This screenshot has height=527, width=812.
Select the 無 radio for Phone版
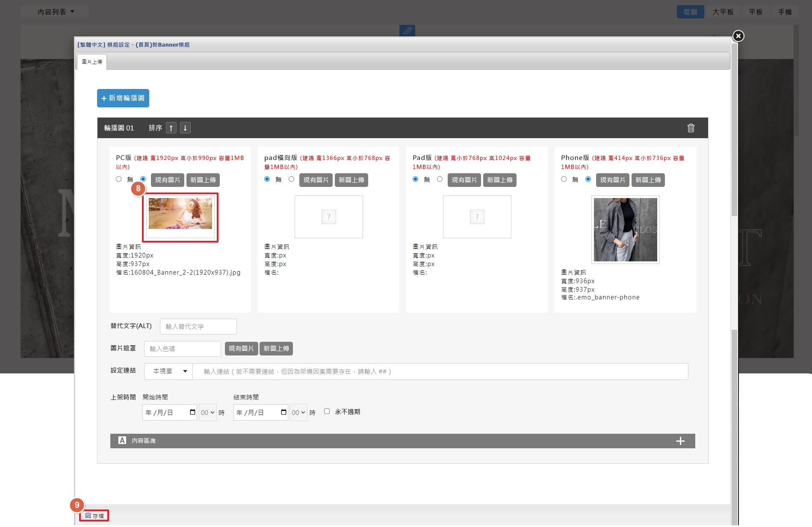(x=564, y=179)
